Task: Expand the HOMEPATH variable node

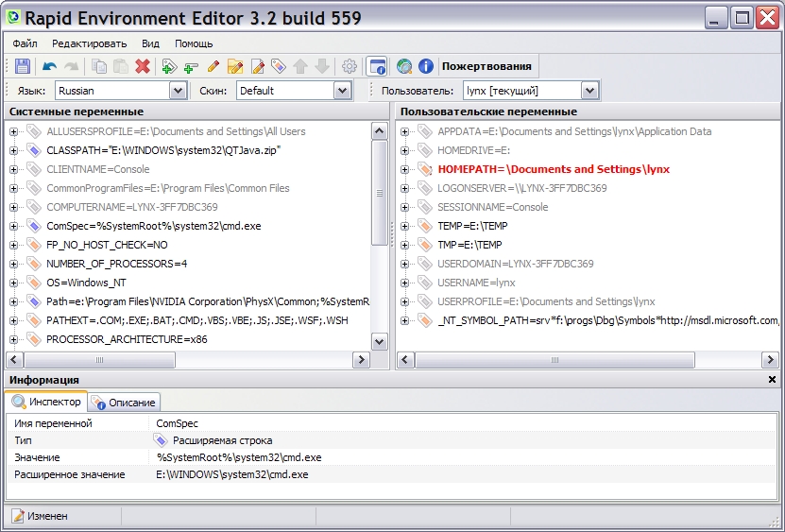Action: (x=405, y=169)
